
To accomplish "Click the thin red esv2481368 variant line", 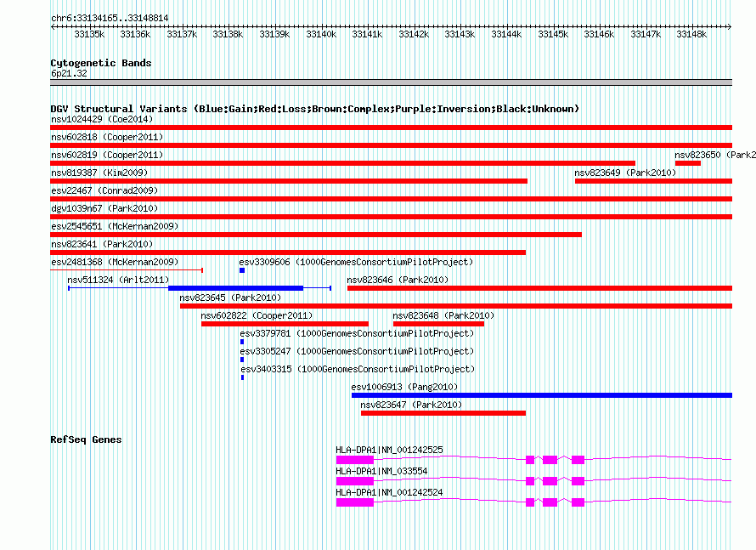I will coord(127,270).
